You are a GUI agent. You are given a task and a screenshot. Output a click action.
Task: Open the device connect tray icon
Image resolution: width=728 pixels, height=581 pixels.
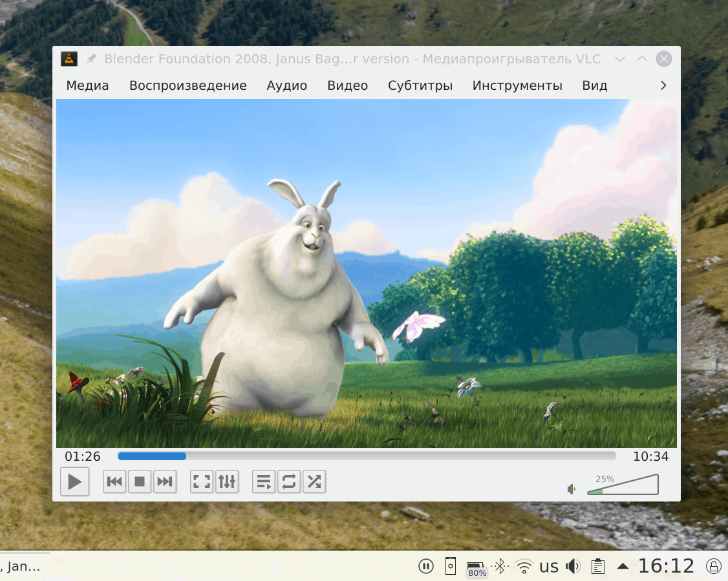coord(451,566)
